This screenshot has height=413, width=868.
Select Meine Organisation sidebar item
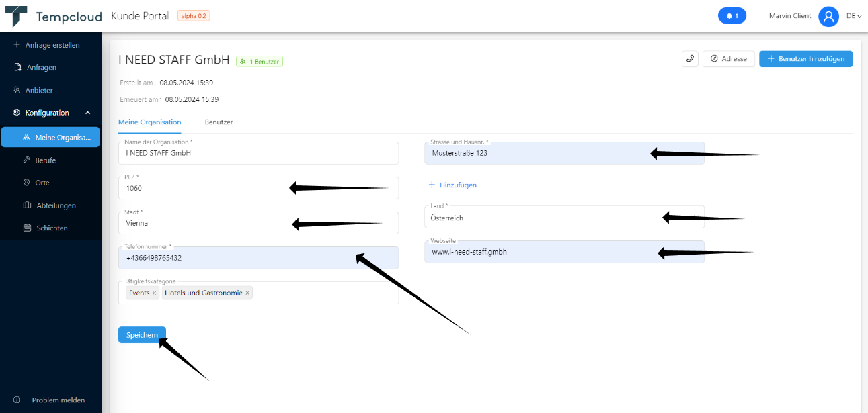click(x=50, y=137)
